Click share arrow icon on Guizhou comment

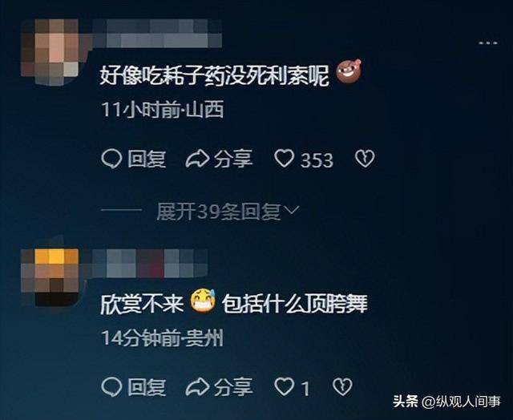(197, 386)
